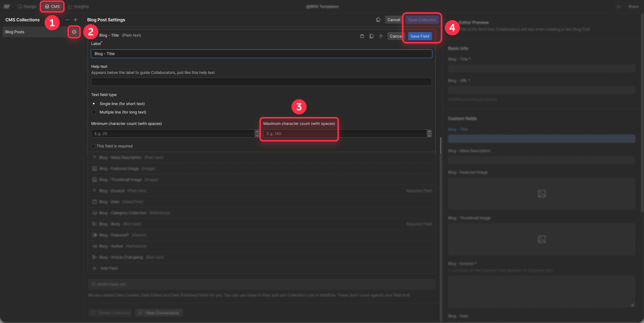Expand Add Field with its plus icon
644x323 pixels.
(x=94, y=268)
